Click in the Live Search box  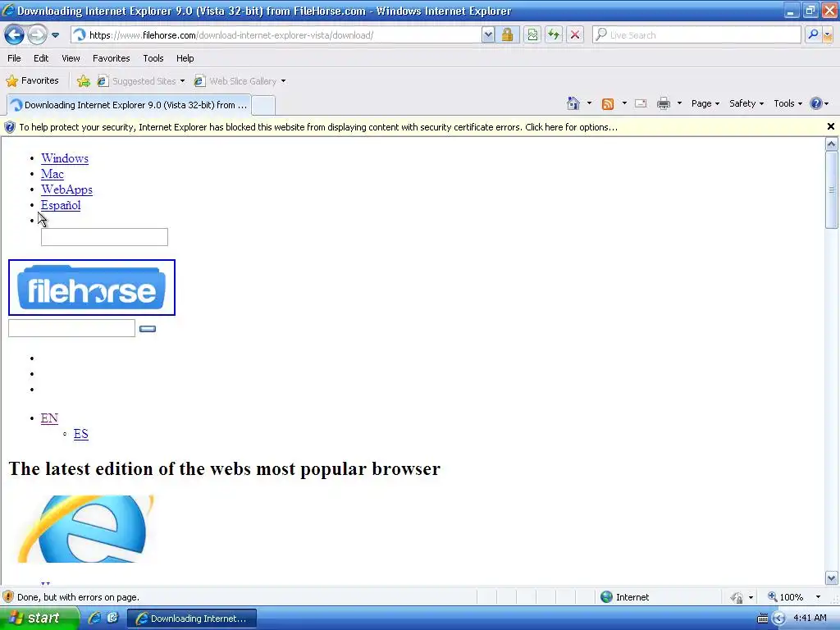point(697,35)
